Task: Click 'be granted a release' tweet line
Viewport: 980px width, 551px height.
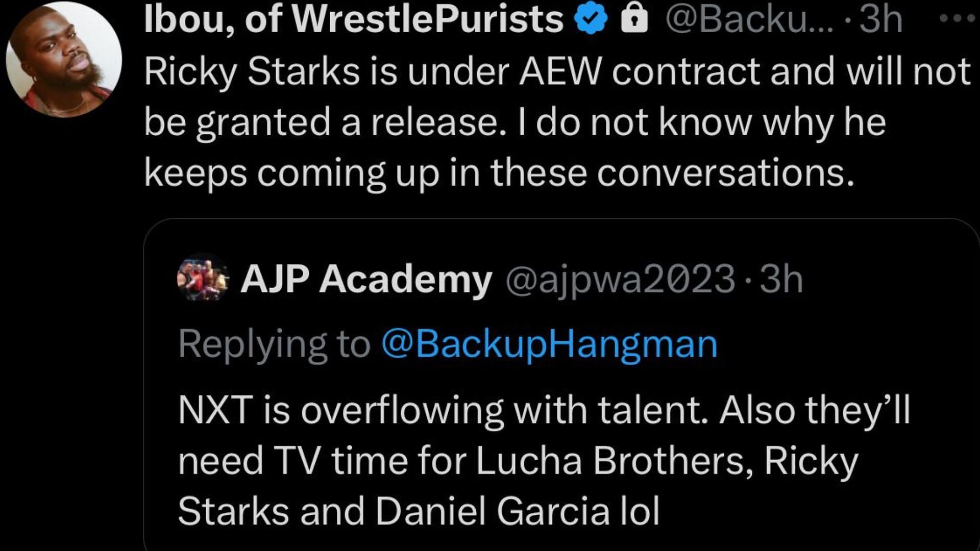Action: 322,122
